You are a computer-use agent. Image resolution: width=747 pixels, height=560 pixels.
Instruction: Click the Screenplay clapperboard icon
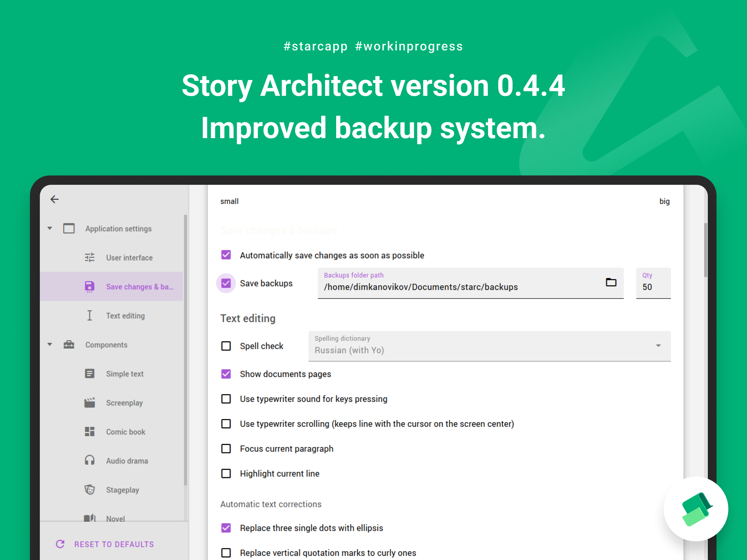click(90, 403)
